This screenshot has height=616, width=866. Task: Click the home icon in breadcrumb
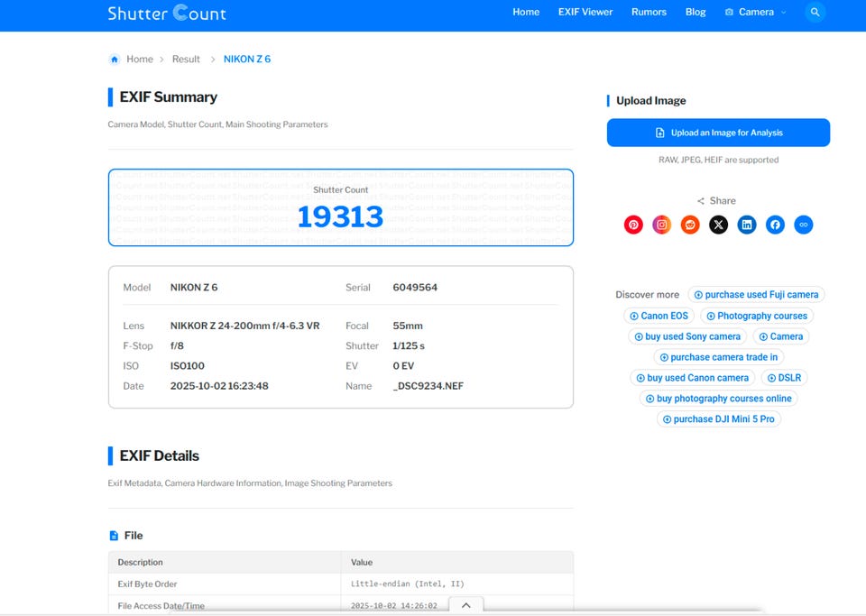click(x=115, y=60)
